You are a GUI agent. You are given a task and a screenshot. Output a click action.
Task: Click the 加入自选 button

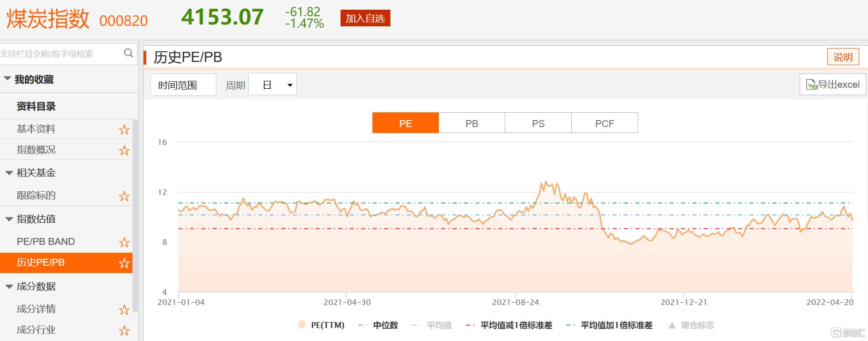pos(365,18)
